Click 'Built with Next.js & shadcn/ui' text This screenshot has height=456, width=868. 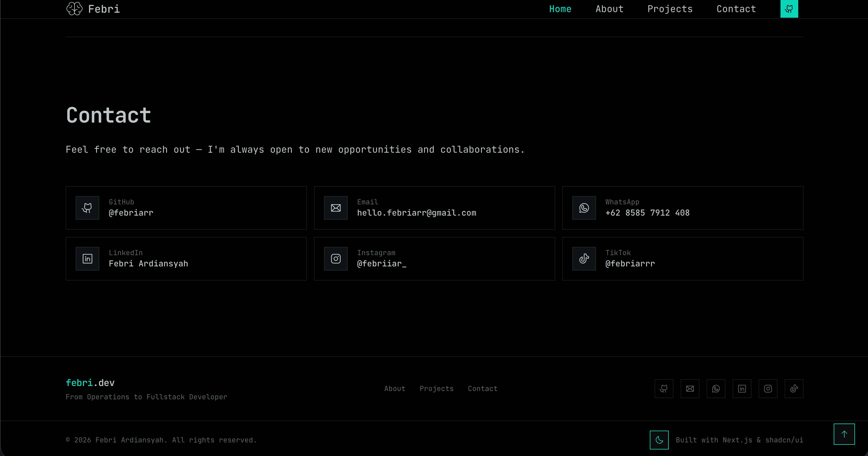click(739, 440)
